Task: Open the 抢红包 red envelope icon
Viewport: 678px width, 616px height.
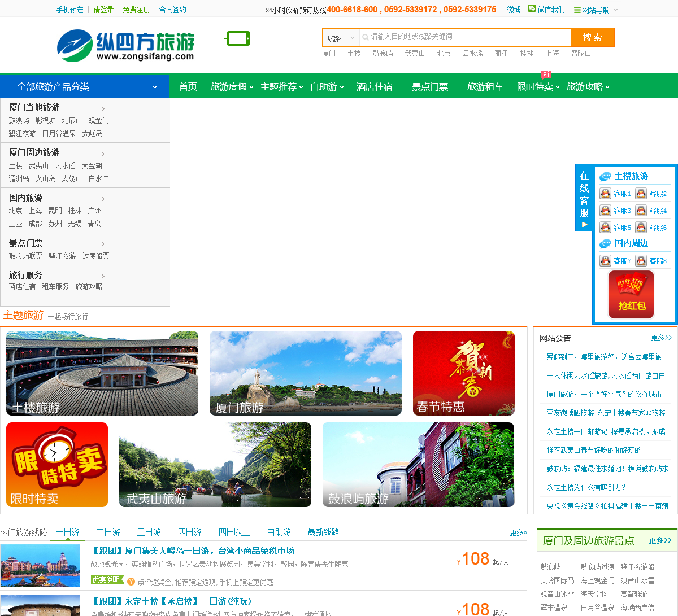Action: click(x=631, y=295)
